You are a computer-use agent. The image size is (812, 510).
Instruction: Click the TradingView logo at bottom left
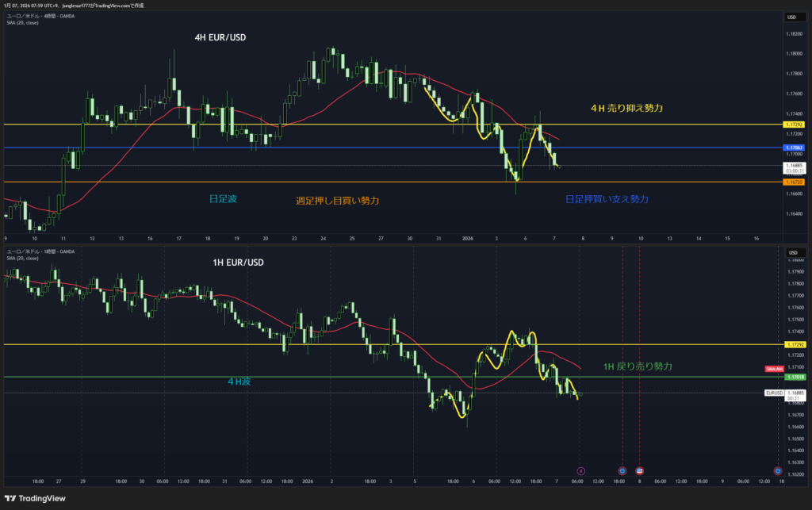[x=37, y=497]
